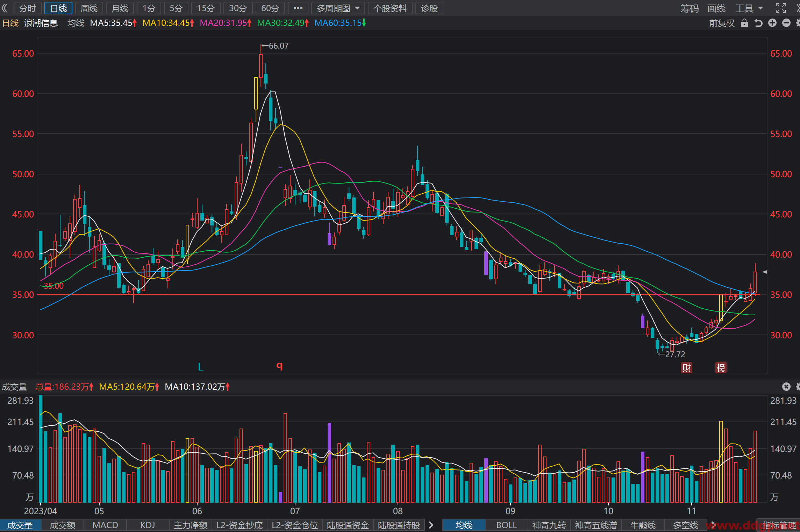Image resolution: width=800 pixels, height=532 pixels.
Task: Collapse left panel using double-chevron icon
Action: coord(4,8)
